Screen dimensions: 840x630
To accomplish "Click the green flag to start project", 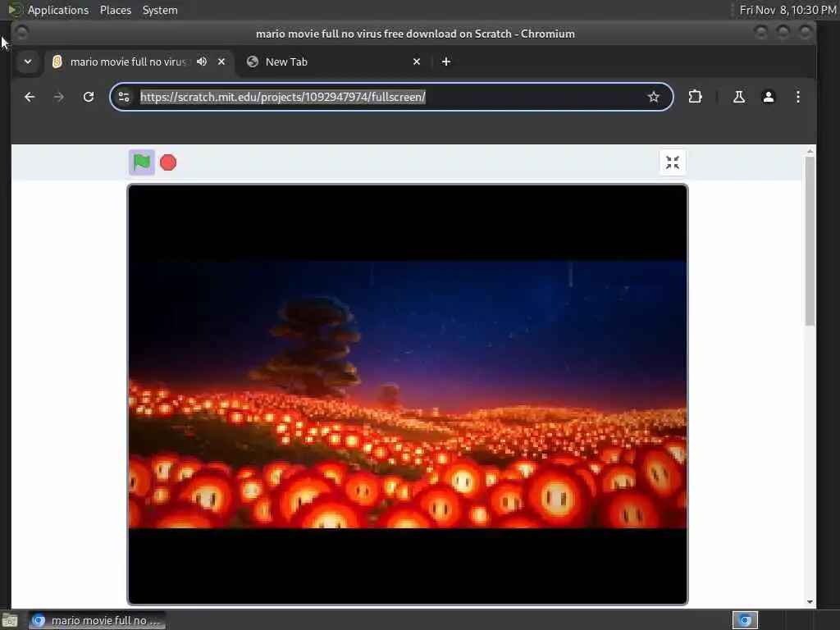I will pyautogui.click(x=141, y=162).
